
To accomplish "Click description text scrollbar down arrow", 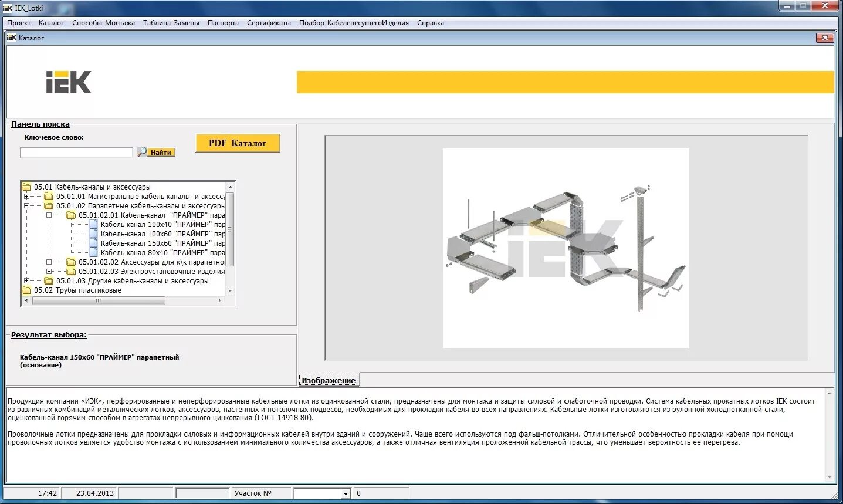I will coord(830,477).
